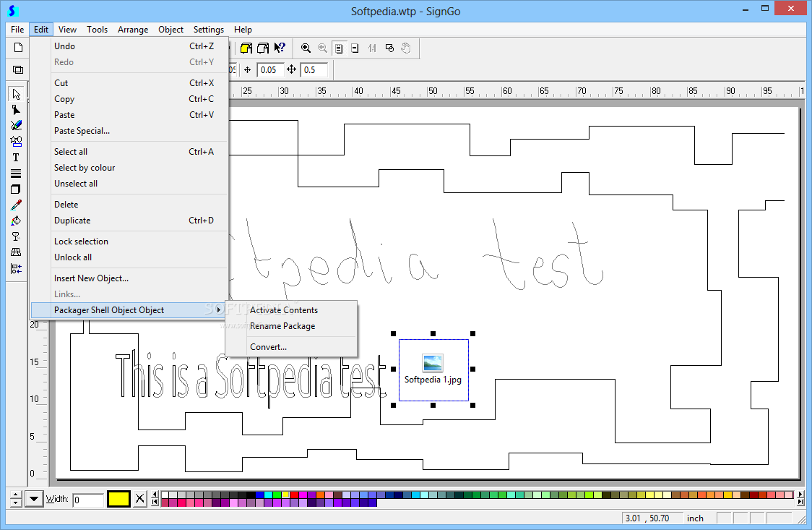Click the page with minus icon
Viewport: 812px width, 530px height.
[355, 48]
